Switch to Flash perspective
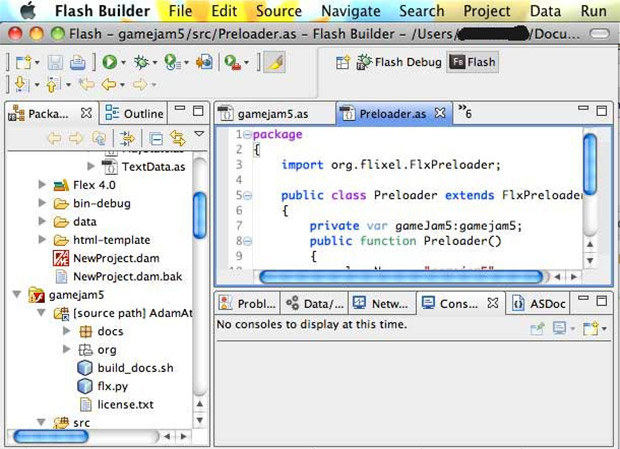 [x=473, y=62]
